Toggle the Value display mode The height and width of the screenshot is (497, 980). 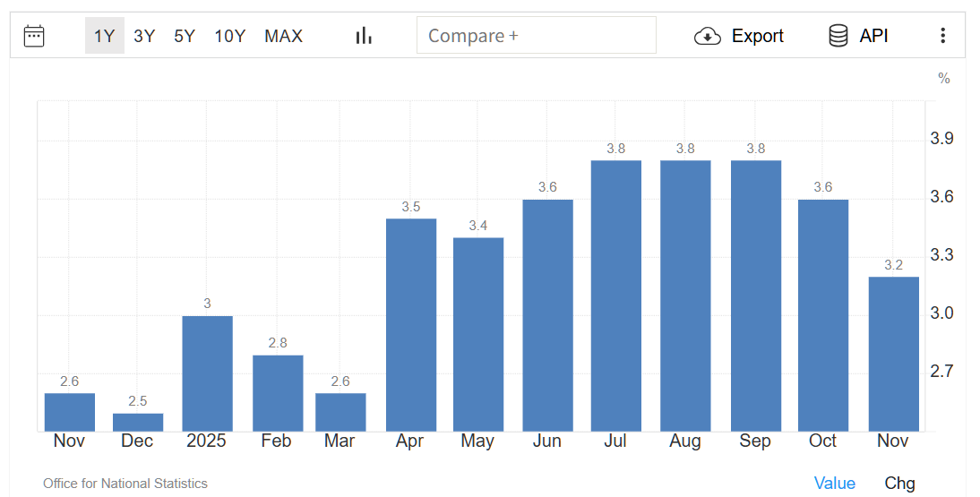834,484
